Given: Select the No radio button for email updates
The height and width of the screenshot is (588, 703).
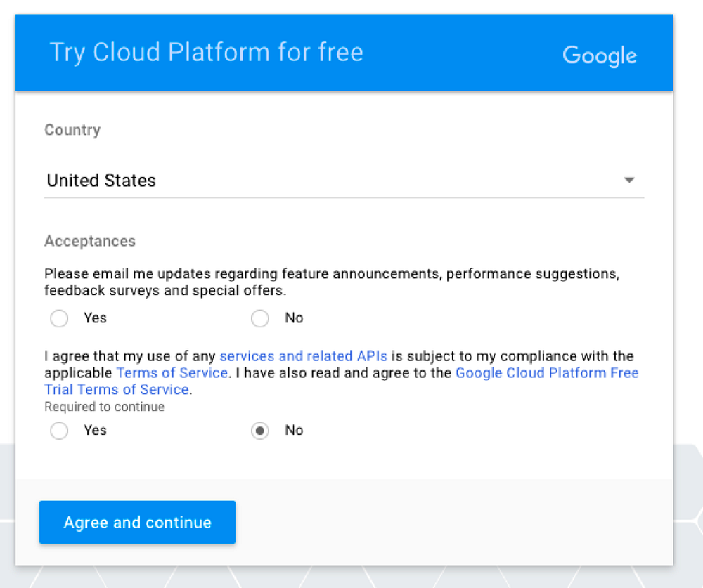Looking at the screenshot, I should click(x=260, y=319).
